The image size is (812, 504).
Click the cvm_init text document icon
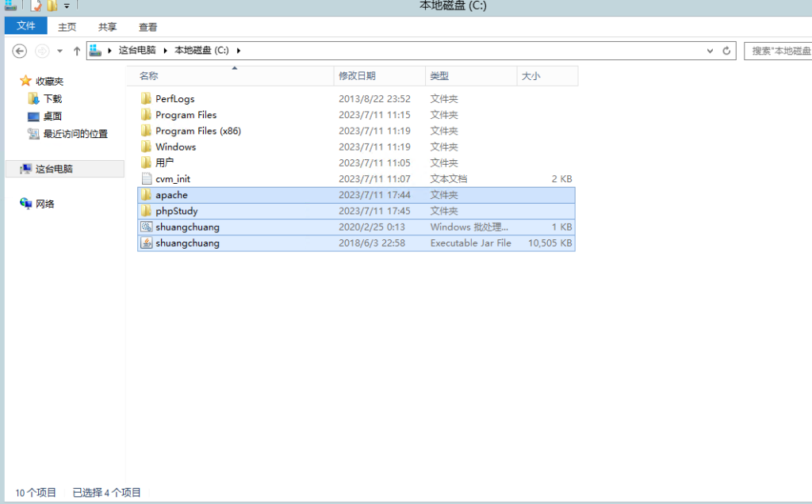[146, 179]
